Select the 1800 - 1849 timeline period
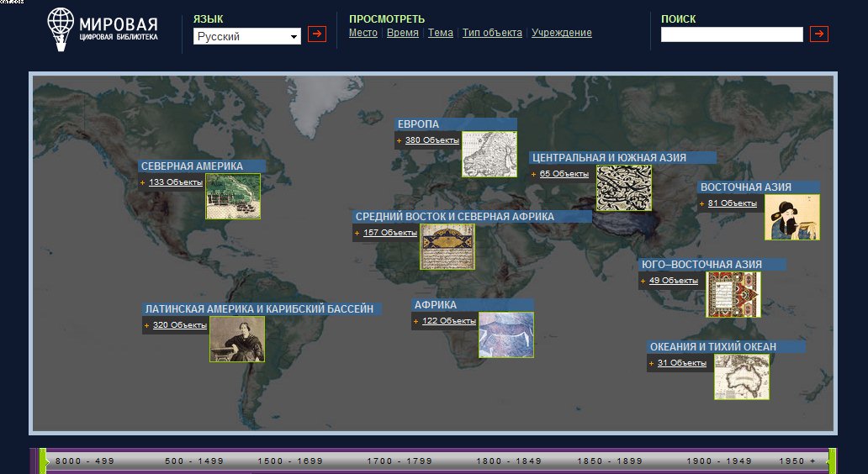This screenshot has width=868, height=474. tap(510, 461)
